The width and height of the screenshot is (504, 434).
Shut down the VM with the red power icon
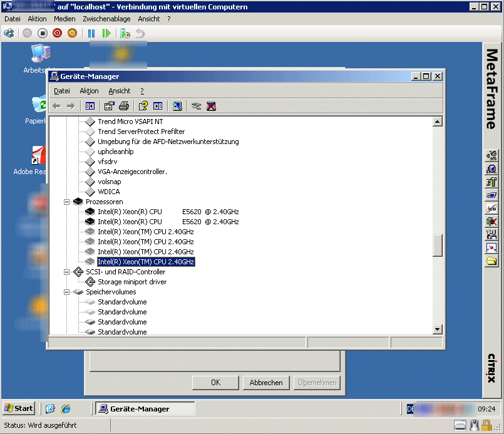(57, 33)
